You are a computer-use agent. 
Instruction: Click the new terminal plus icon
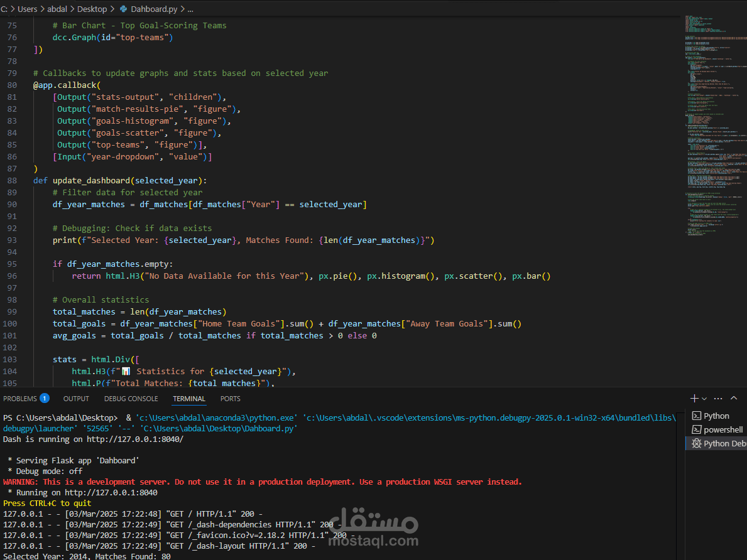pos(694,399)
